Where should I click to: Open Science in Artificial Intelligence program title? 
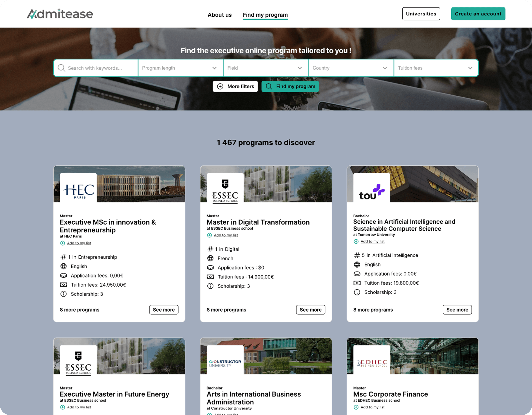click(404, 225)
